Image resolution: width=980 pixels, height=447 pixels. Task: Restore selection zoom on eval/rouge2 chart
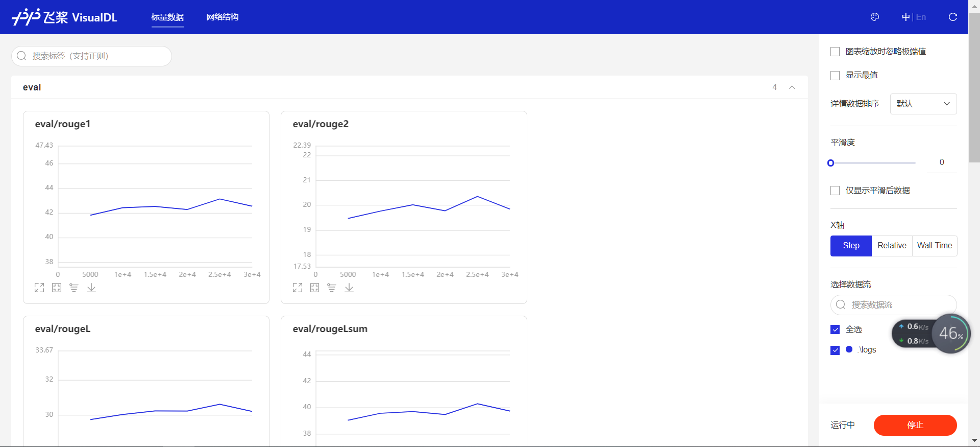[x=315, y=288]
